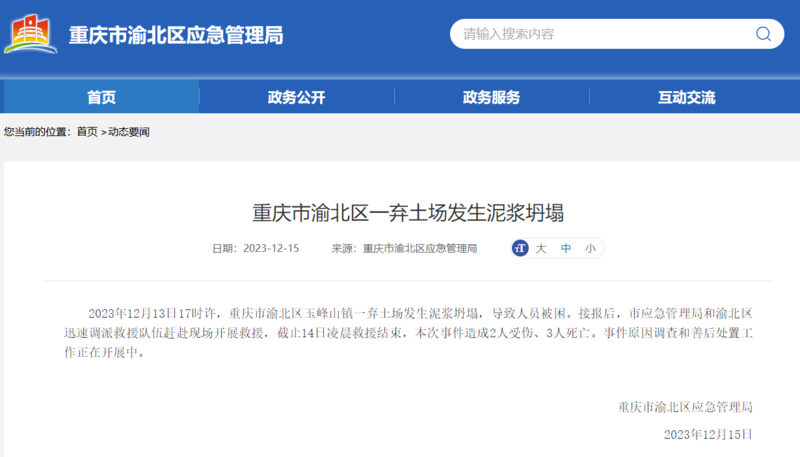This screenshot has width=800, height=457.
Task: Set font size to small (小)
Action: coord(590,248)
